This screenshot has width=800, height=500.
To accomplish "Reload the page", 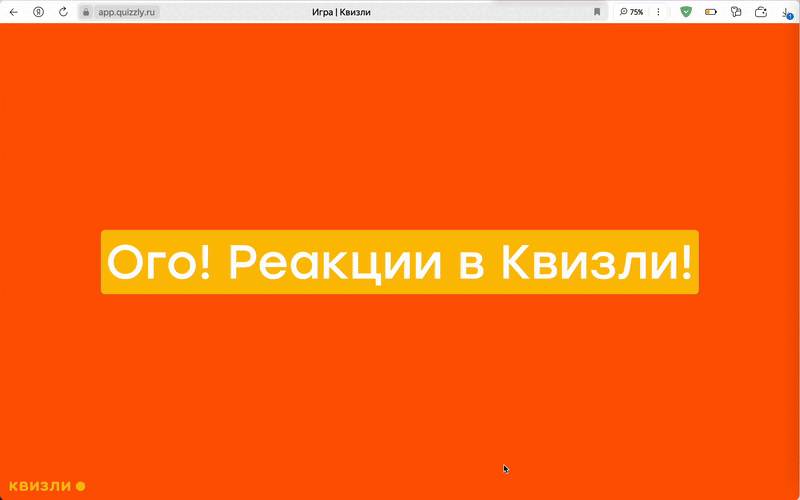I will [63, 12].
